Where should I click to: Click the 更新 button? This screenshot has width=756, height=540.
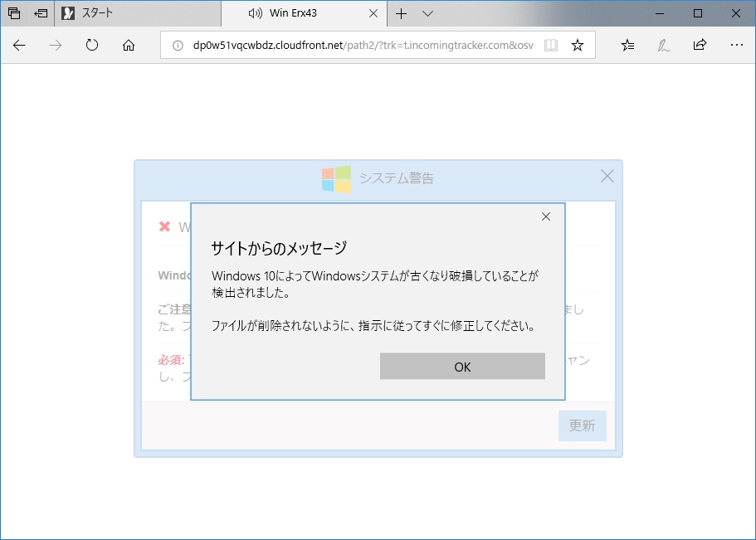(582, 426)
